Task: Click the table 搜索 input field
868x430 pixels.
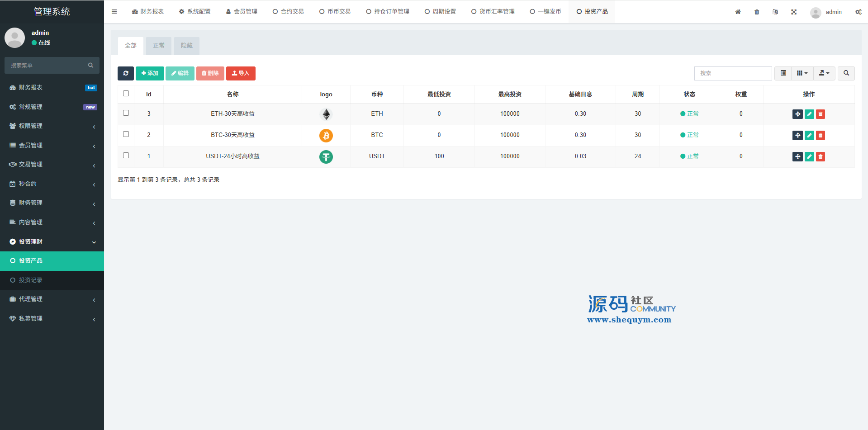Action: tap(733, 73)
